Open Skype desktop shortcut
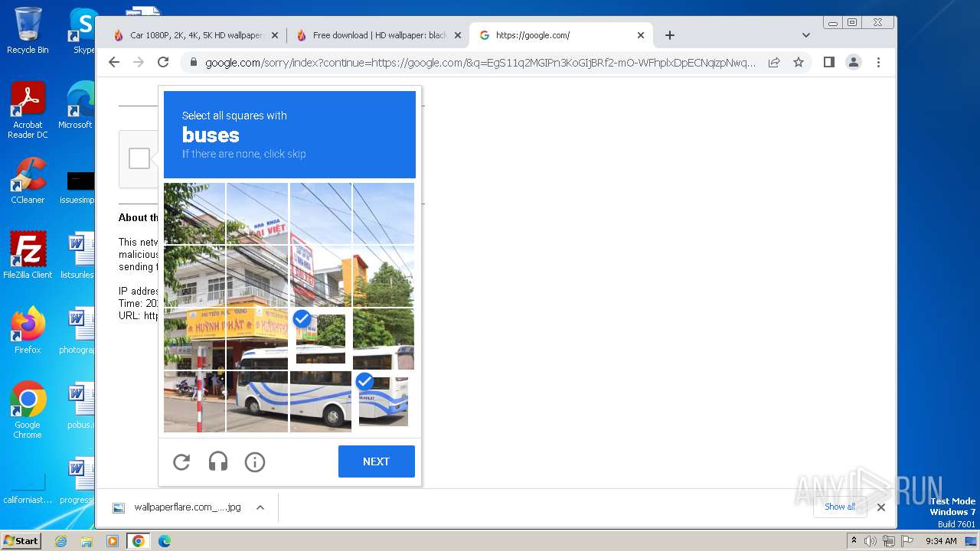 pyautogui.click(x=83, y=31)
